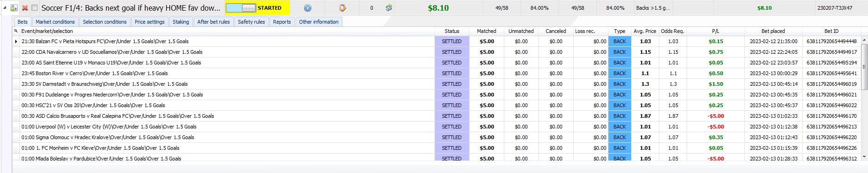Click the row indicator arrow beside the Balzan FC row
Viewport: 868px width, 173px height.
click(16, 41)
